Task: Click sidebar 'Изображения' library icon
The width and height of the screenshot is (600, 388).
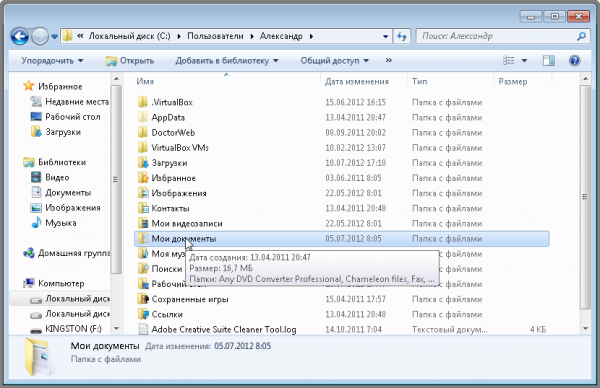Action: (36, 208)
